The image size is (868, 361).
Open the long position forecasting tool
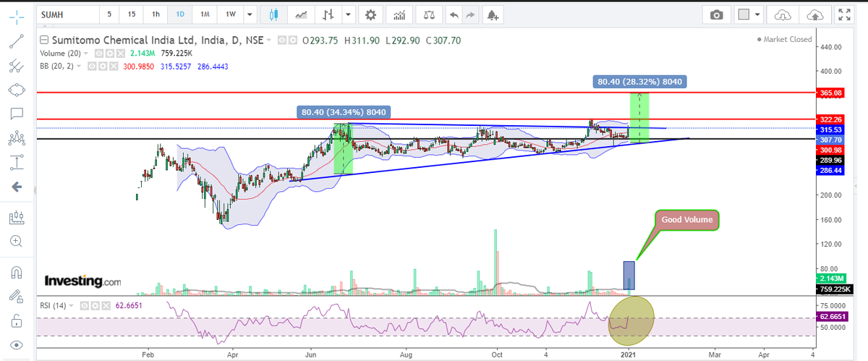coord(17,216)
